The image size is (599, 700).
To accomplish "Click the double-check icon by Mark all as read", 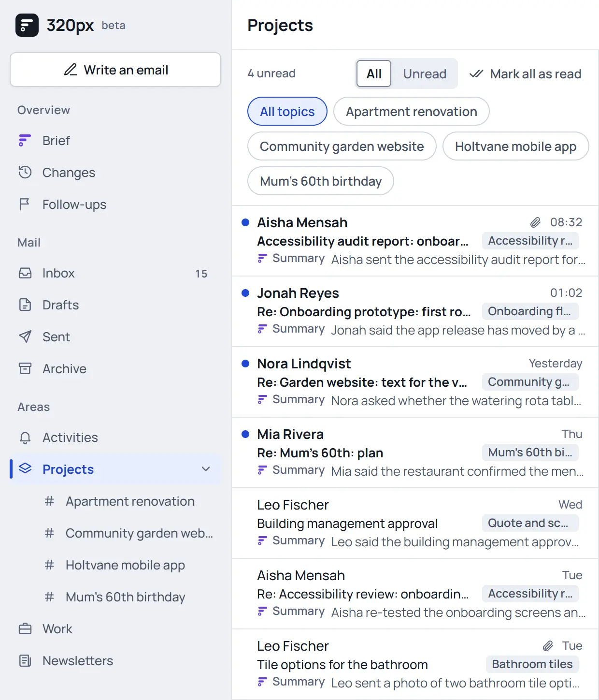I will [x=476, y=73].
